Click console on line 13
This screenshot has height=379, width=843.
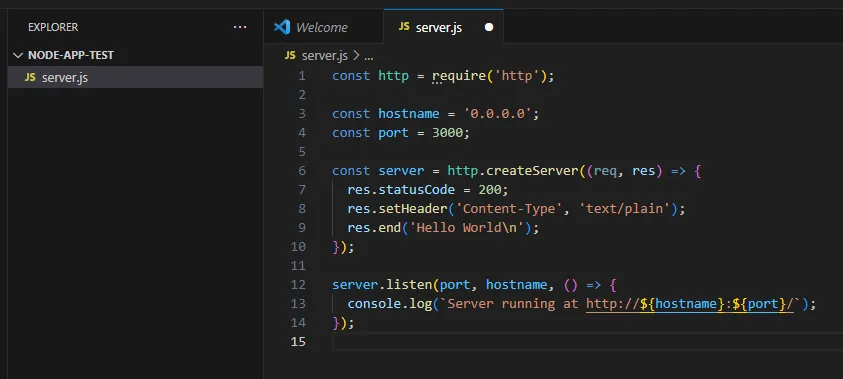tap(374, 304)
